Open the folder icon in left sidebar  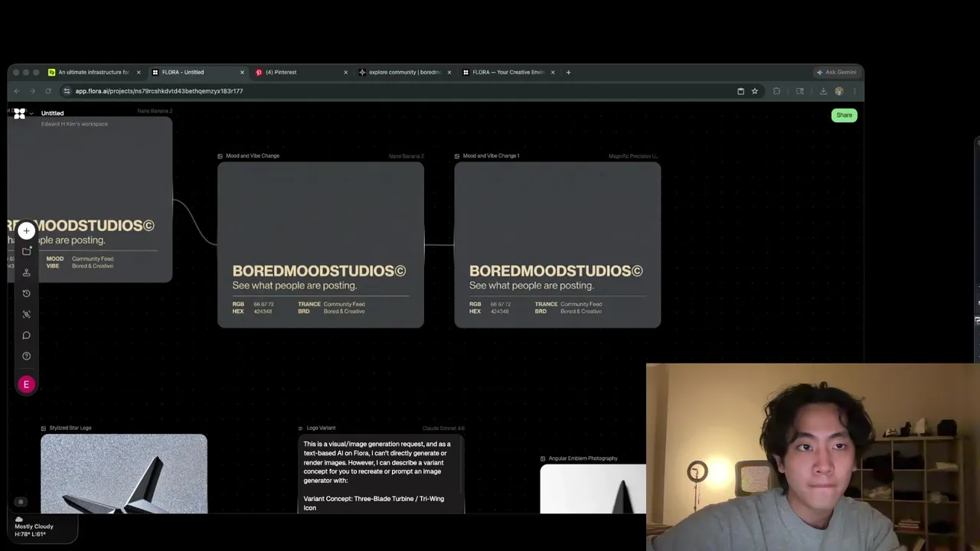(x=26, y=251)
